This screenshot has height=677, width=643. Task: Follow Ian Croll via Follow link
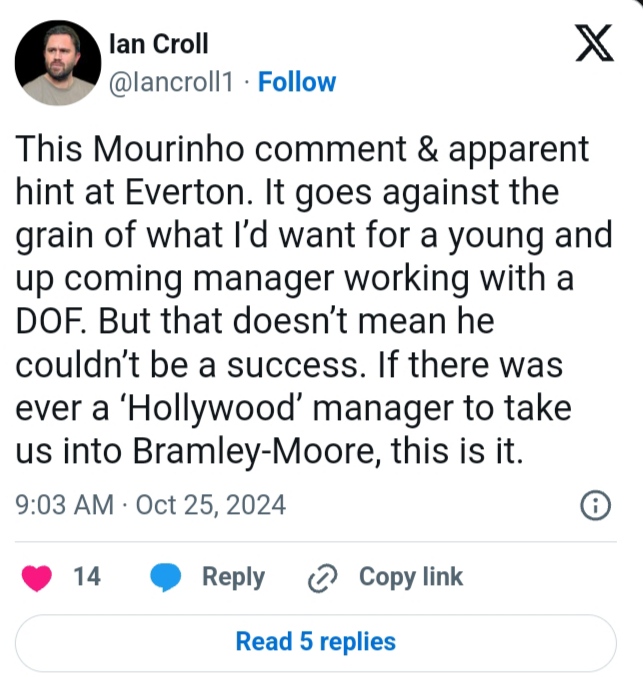297,82
